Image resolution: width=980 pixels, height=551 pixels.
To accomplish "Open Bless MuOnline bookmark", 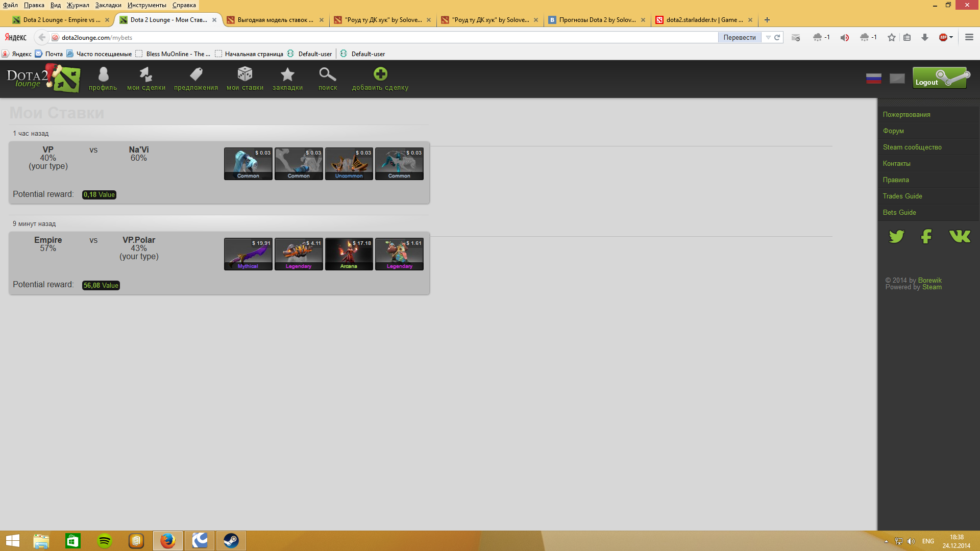I will tap(174, 54).
